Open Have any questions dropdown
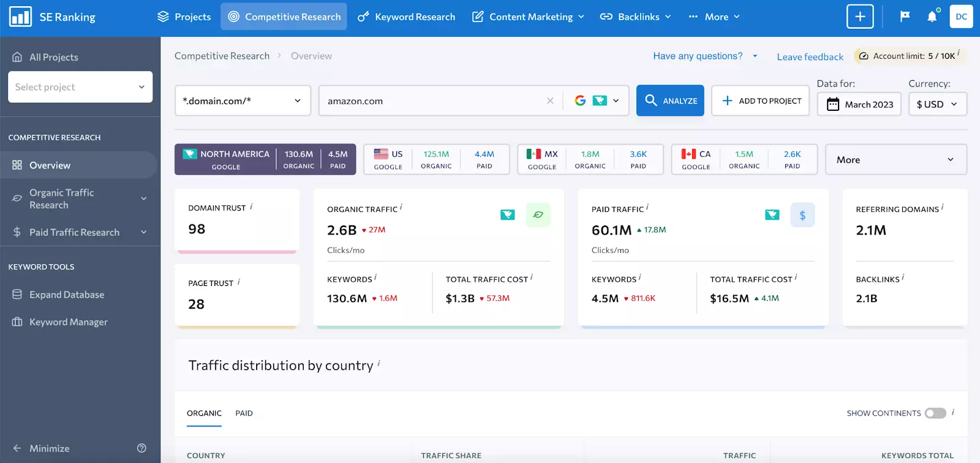The height and width of the screenshot is (463, 980). click(706, 56)
